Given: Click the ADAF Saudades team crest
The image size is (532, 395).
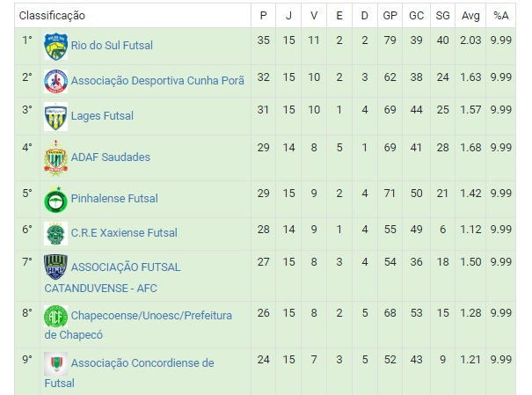Looking at the screenshot, I should (55, 157).
